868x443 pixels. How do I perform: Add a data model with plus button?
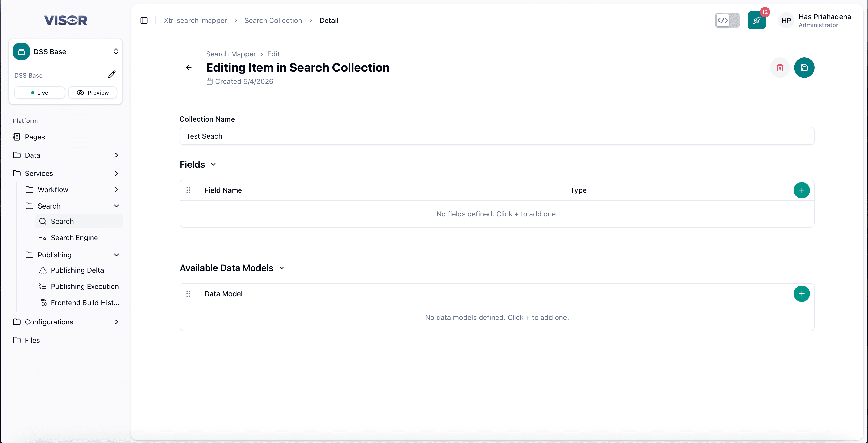click(802, 294)
